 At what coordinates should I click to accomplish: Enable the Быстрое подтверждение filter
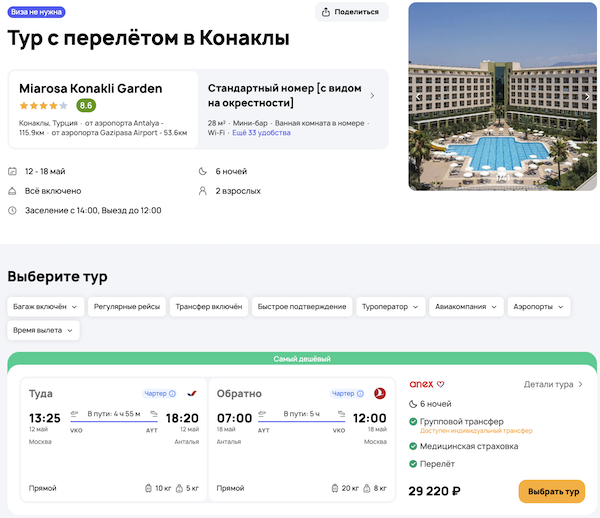pyautogui.click(x=301, y=307)
